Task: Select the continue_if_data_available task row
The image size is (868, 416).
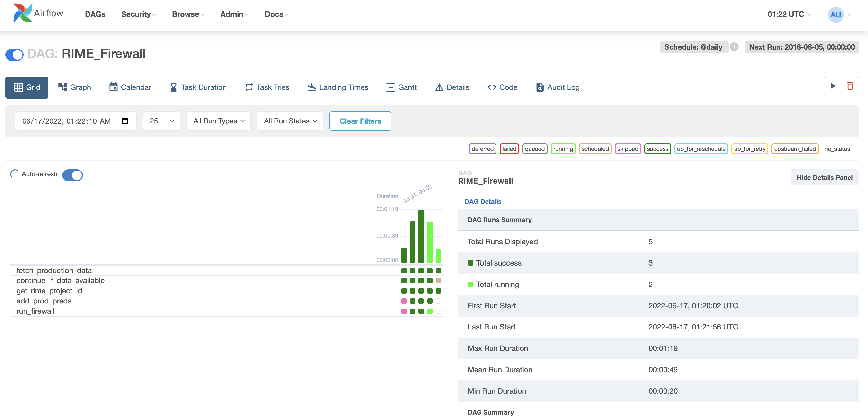Action: point(226,281)
